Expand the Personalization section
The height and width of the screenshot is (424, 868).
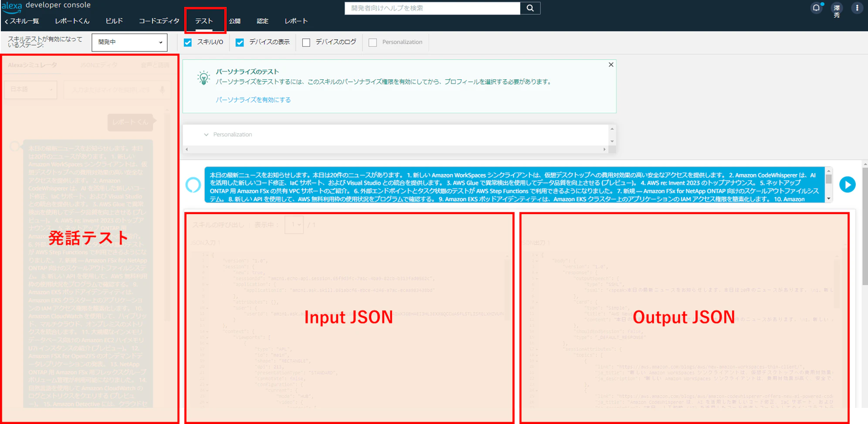pyautogui.click(x=206, y=135)
